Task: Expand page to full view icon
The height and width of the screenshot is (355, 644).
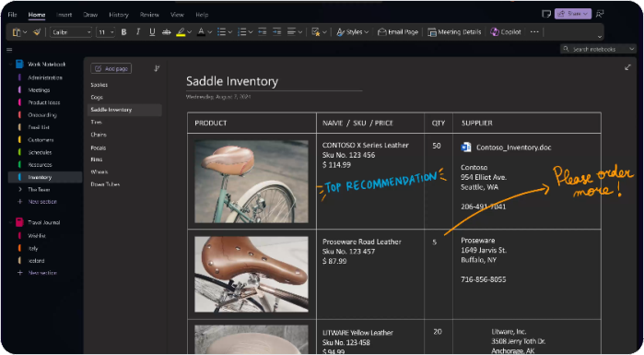Action: coord(627,67)
